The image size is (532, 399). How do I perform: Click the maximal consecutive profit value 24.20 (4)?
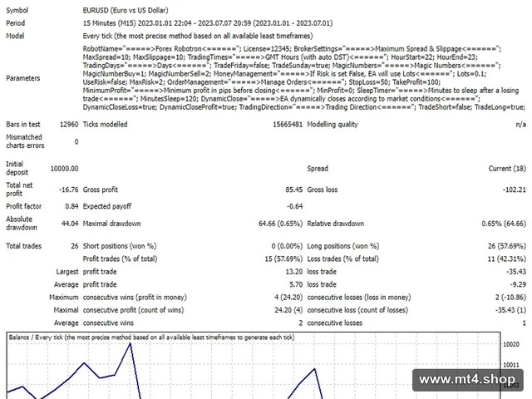pyautogui.click(x=288, y=310)
